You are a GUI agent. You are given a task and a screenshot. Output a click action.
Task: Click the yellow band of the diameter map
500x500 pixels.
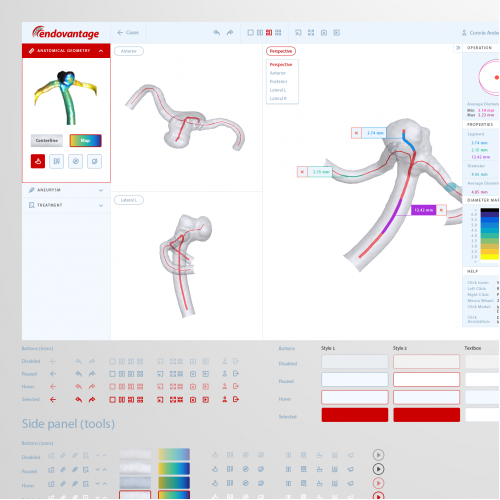click(x=489, y=257)
